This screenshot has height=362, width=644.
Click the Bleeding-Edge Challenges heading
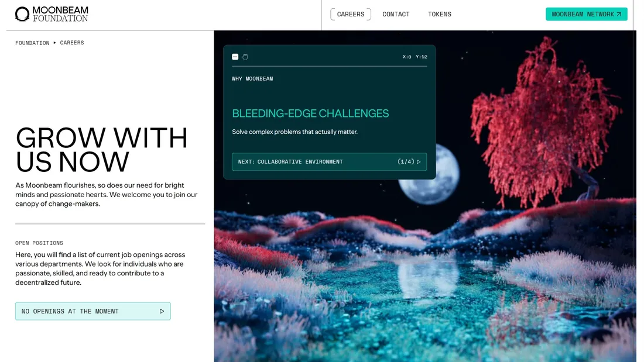[310, 113]
